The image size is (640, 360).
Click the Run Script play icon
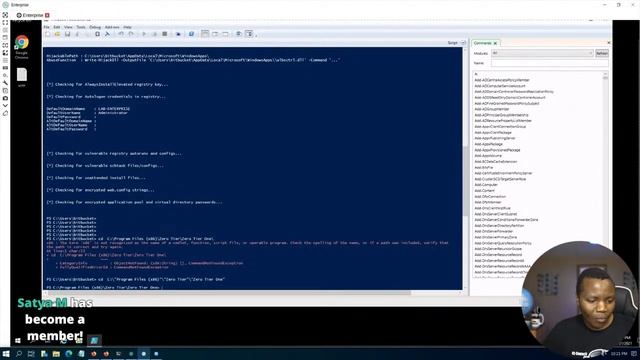(x=144, y=34)
